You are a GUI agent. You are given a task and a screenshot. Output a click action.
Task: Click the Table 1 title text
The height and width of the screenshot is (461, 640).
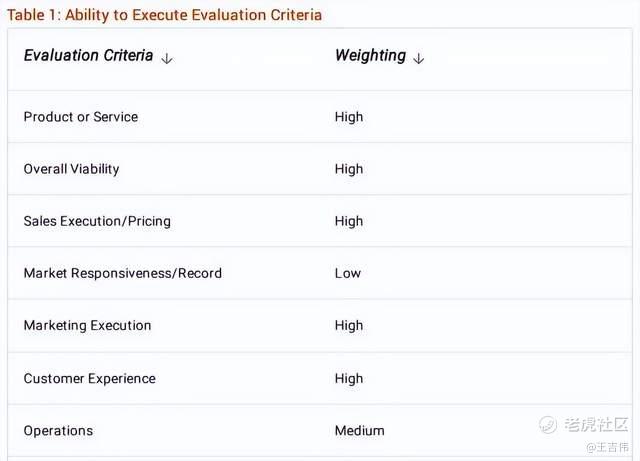click(x=165, y=15)
